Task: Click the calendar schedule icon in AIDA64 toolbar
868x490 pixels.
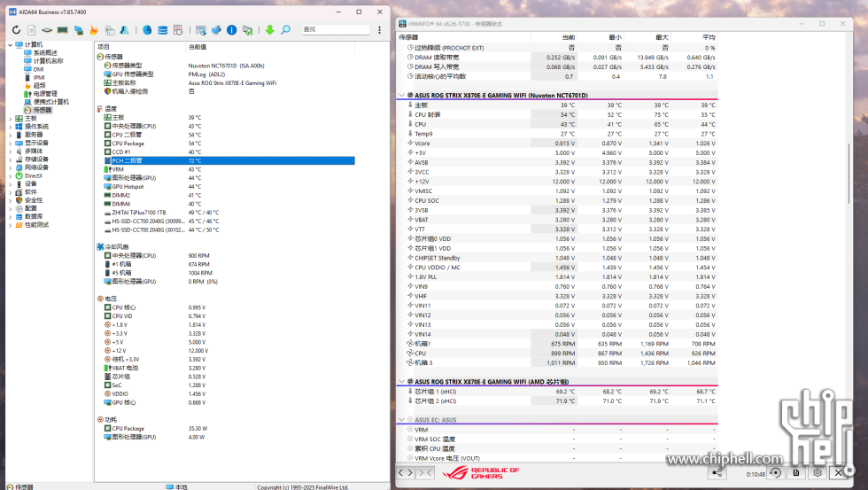Action: click(x=178, y=30)
